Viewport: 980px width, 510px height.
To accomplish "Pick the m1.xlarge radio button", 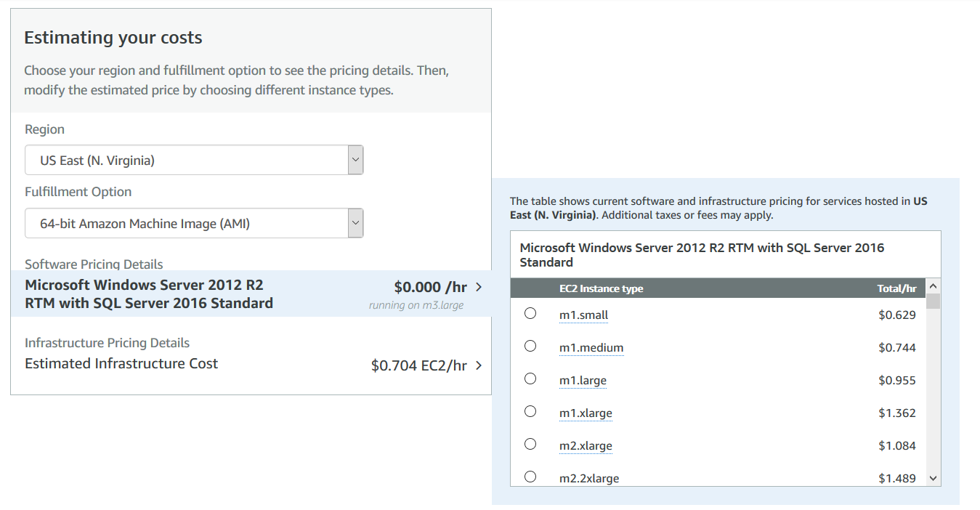I will (530, 411).
